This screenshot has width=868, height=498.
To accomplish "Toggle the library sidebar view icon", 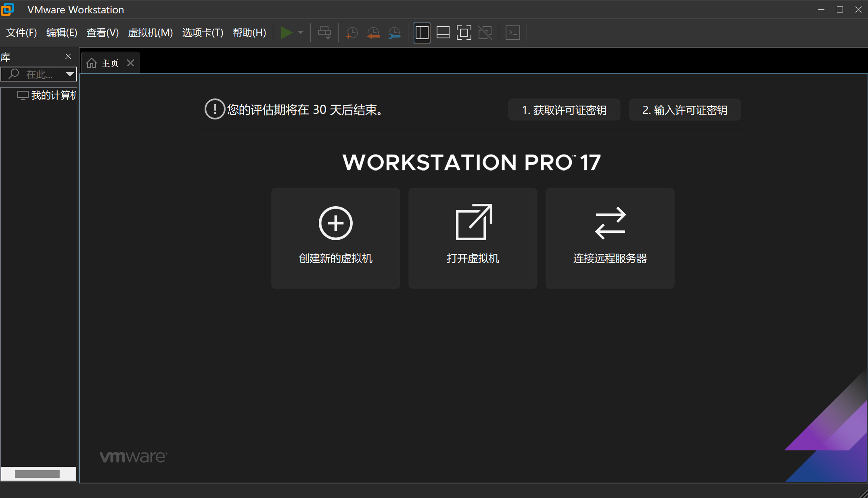I will [x=422, y=33].
